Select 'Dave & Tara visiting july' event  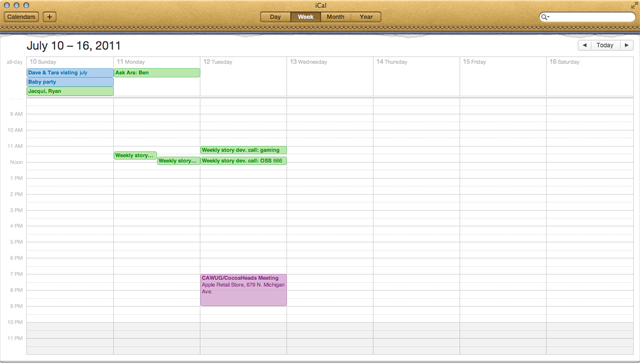pyautogui.click(x=70, y=73)
